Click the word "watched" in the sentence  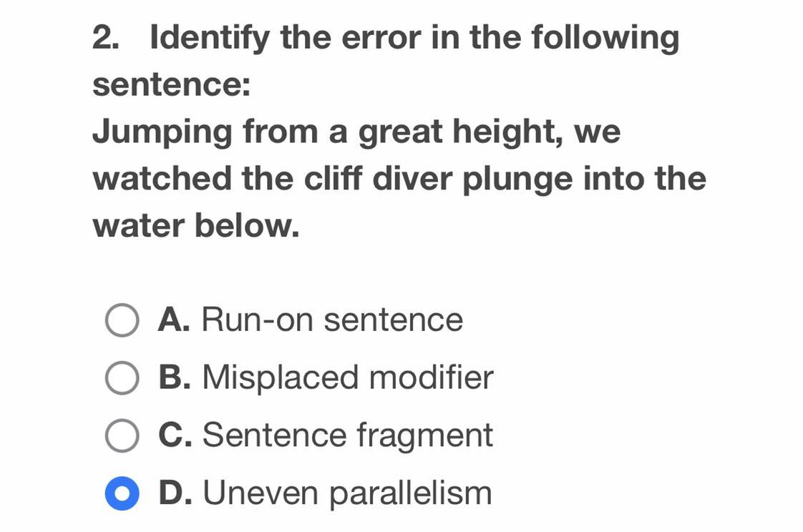(x=162, y=179)
